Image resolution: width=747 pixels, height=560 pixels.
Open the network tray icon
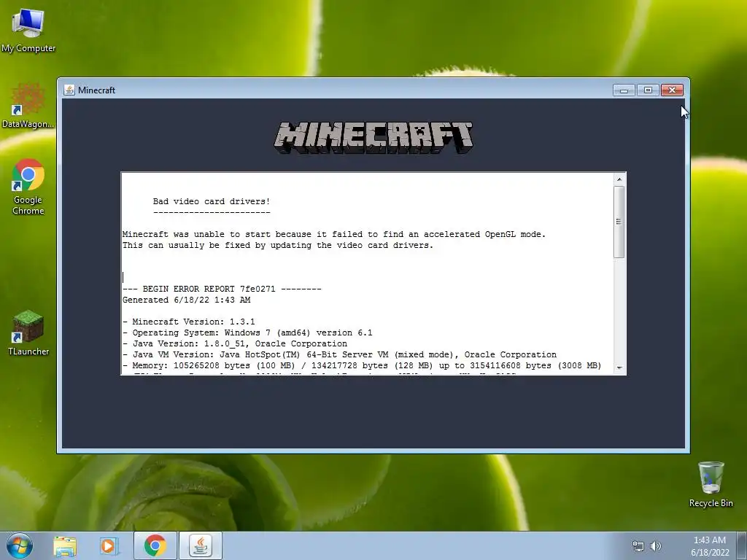(x=638, y=546)
